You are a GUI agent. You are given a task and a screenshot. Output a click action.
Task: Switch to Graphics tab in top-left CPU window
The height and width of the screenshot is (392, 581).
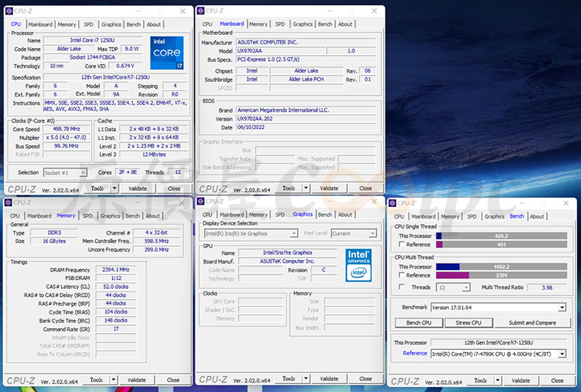(x=111, y=25)
